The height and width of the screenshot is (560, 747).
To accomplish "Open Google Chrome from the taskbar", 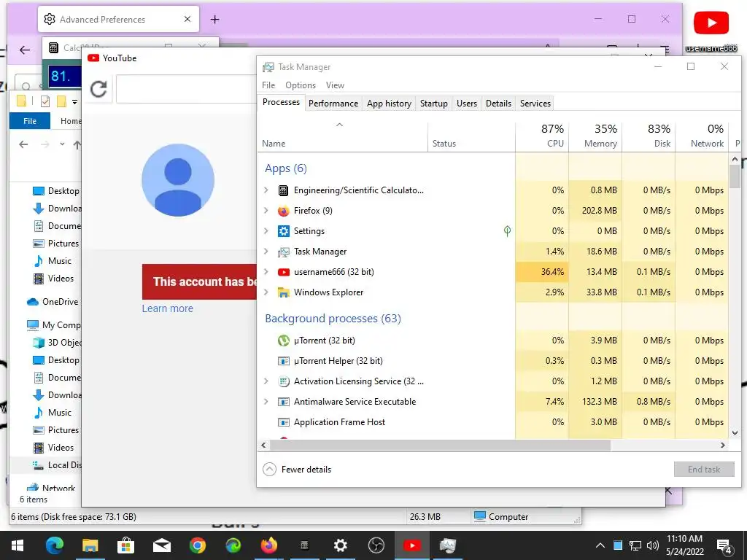I will (197, 545).
